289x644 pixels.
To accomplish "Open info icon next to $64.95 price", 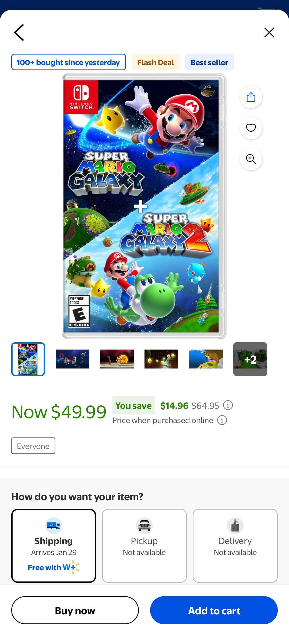I will [x=228, y=405].
